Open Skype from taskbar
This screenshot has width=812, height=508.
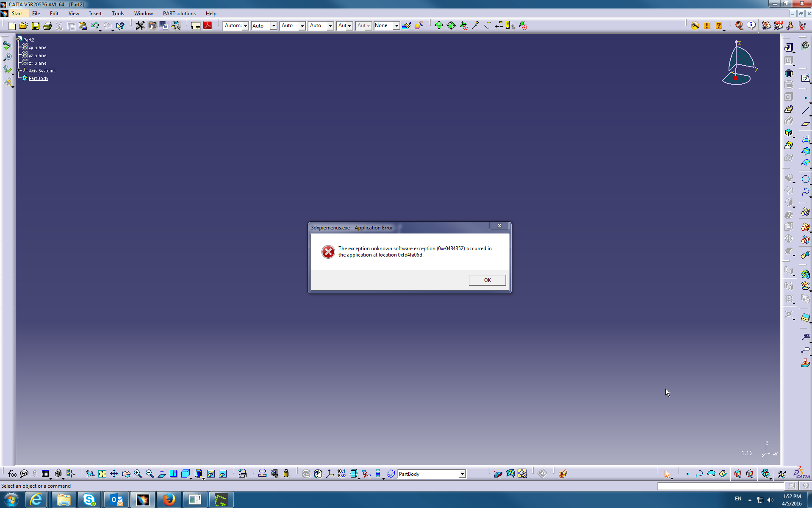click(89, 500)
